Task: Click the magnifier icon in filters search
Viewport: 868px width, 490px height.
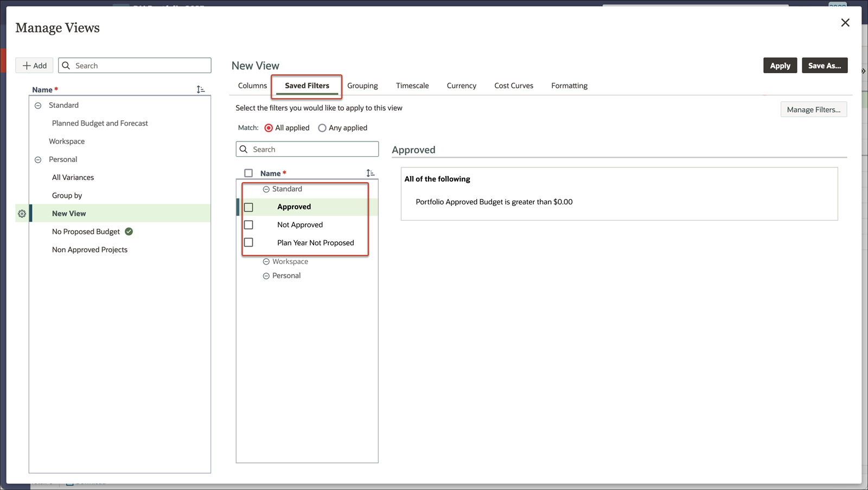Action: click(x=244, y=149)
